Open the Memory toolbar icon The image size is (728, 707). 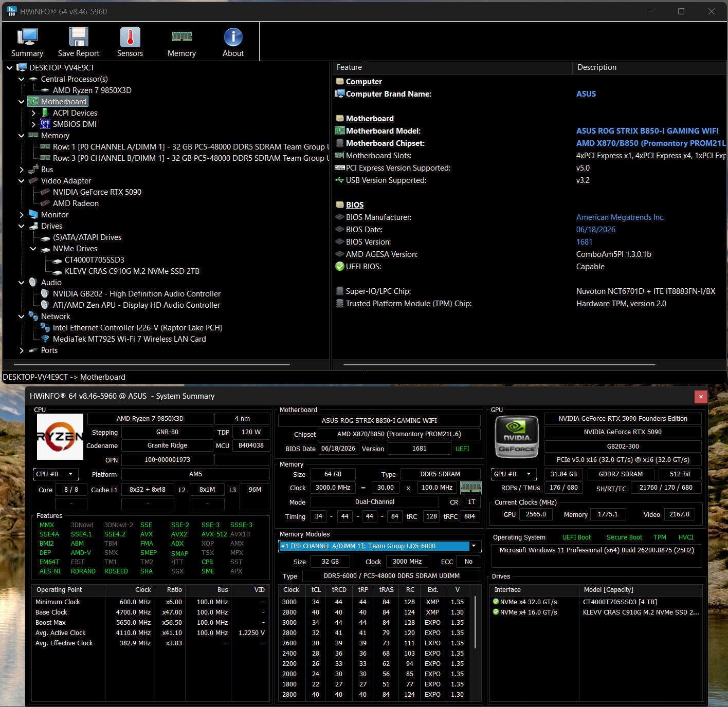pyautogui.click(x=181, y=36)
